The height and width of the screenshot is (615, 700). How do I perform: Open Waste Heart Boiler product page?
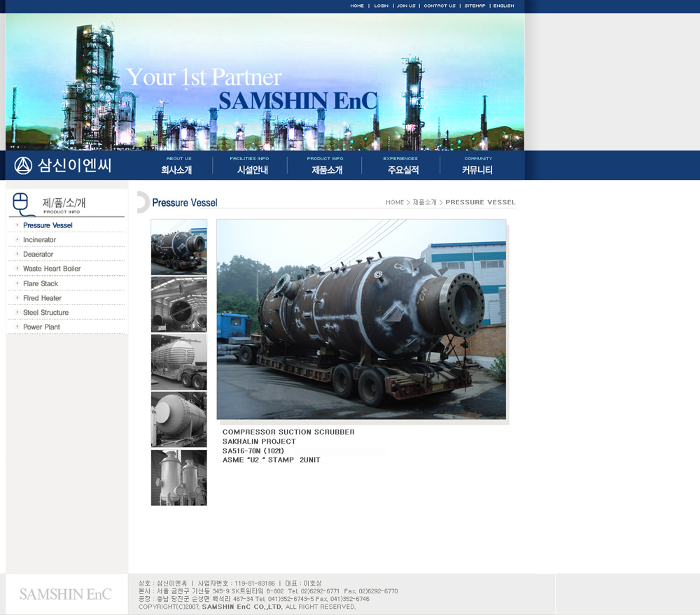click(51, 269)
